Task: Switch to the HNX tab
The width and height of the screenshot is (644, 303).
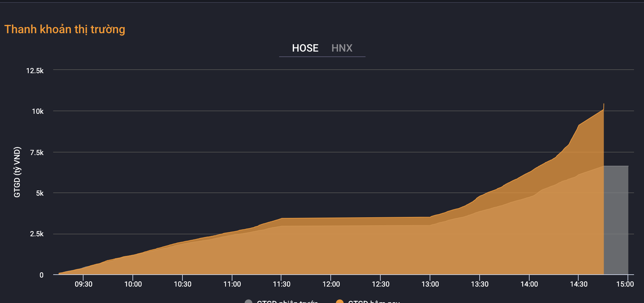Action: click(342, 48)
